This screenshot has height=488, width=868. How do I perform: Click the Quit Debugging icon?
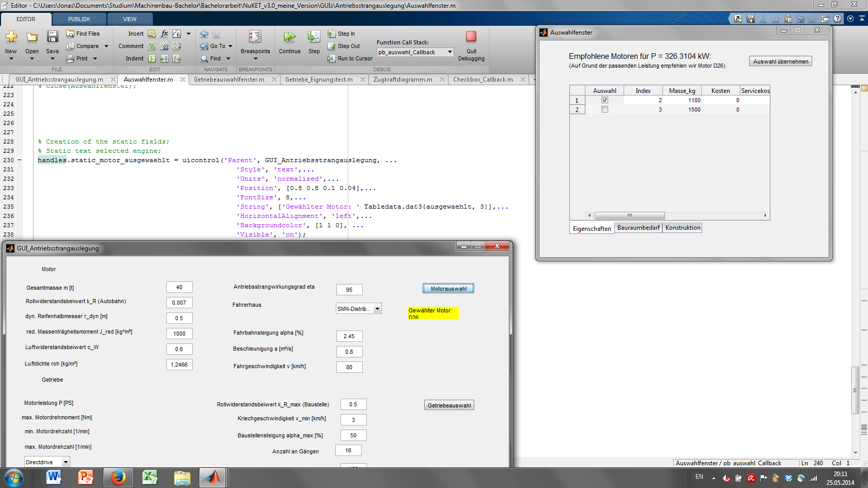471,37
